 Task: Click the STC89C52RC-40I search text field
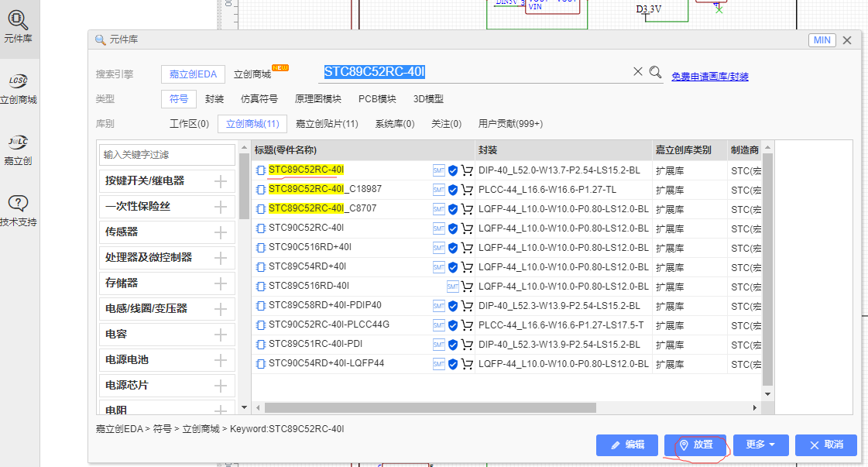[476, 72]
